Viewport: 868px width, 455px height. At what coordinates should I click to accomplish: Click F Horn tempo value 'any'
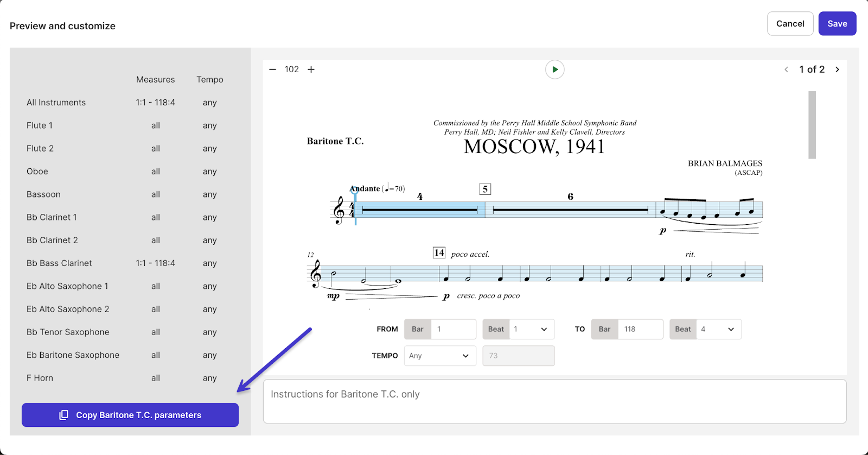click(210, 378)
